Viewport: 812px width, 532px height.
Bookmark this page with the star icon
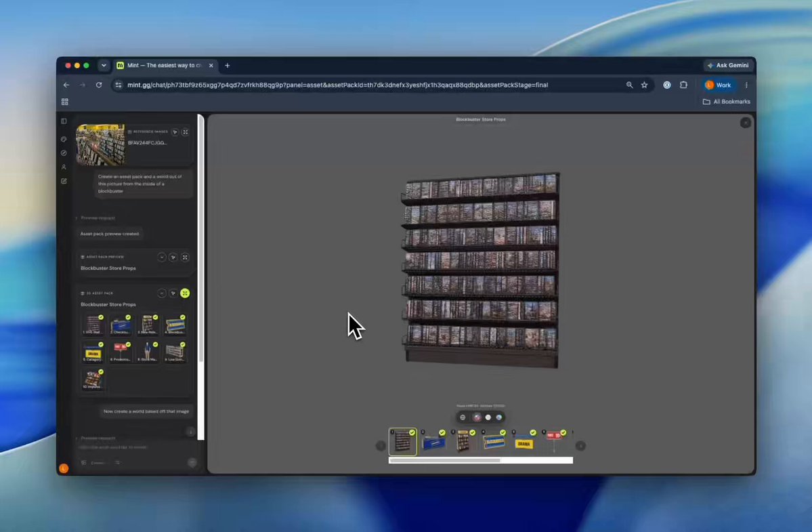[x=644, y=85]
